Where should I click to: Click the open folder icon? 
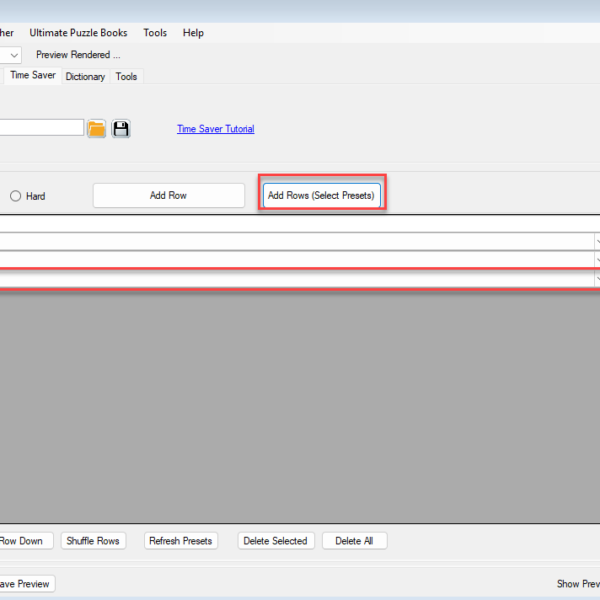click(96, 128)
